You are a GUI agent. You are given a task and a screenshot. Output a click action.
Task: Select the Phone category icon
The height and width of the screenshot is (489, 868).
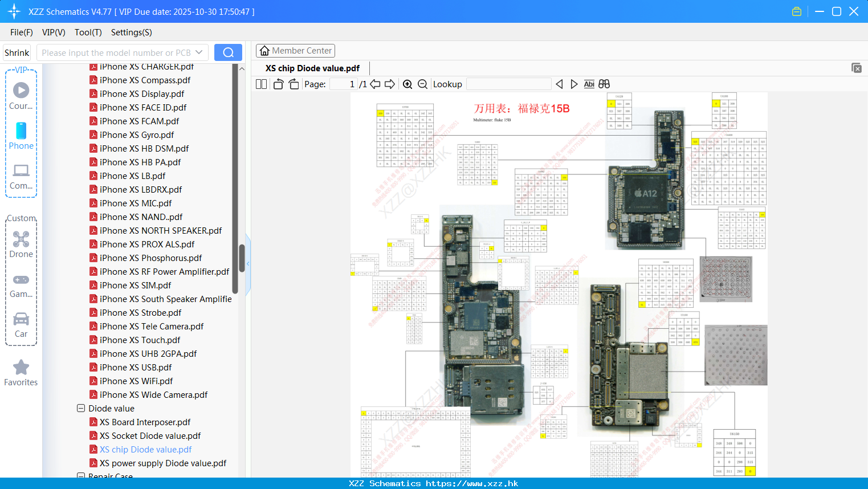coord(21,131)
